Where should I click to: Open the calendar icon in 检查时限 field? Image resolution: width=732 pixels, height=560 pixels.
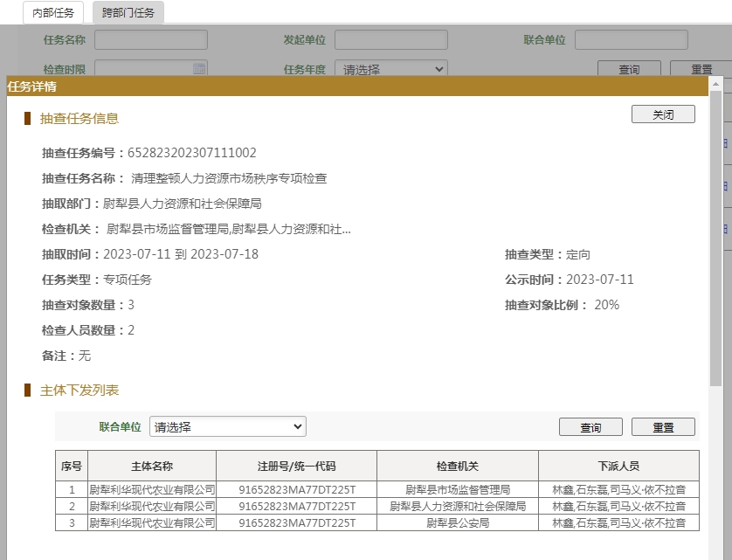(x=199, y=69)
